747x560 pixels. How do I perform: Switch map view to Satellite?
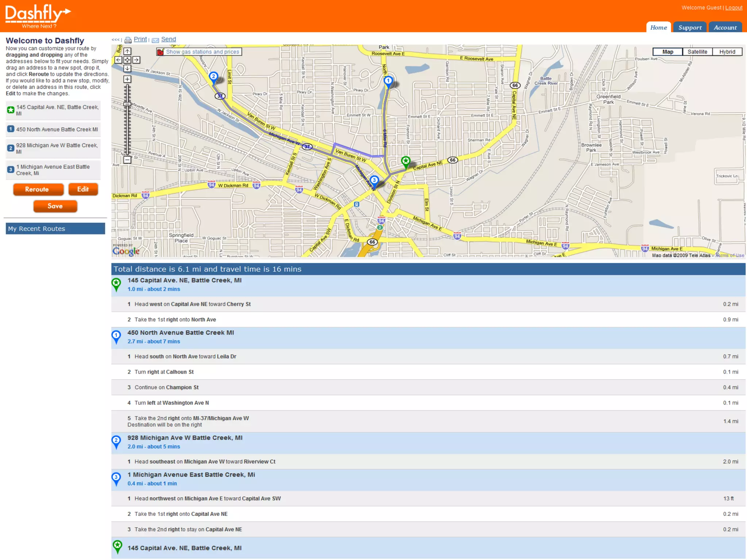click(697, 52)
